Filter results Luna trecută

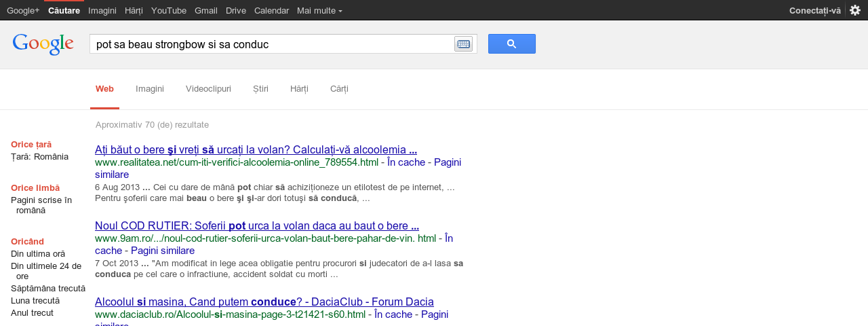pos(35,300)
